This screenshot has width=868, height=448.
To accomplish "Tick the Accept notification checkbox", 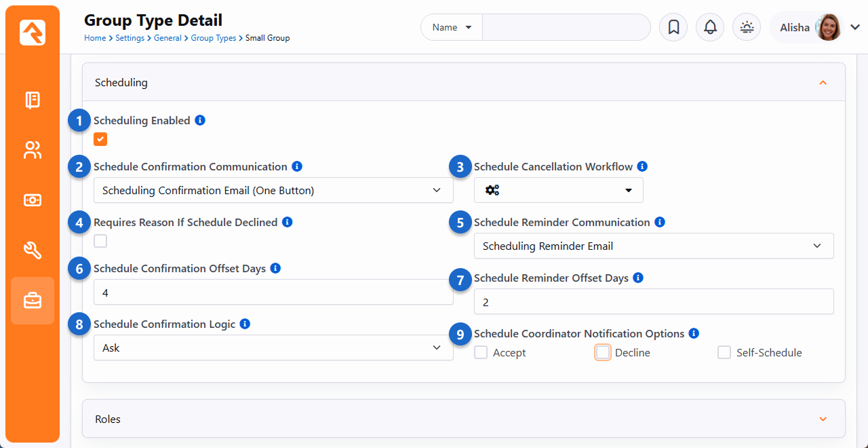I will coord(481,352).
